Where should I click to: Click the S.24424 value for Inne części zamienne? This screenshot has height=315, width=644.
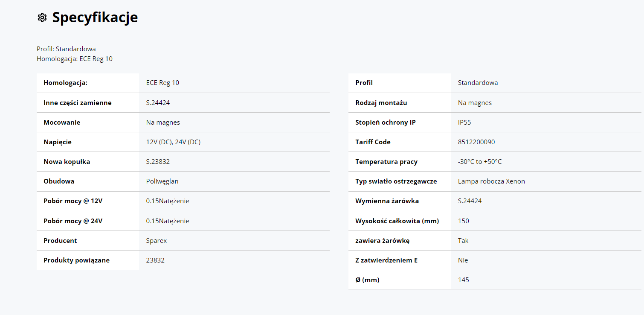[x=158, y=102]
